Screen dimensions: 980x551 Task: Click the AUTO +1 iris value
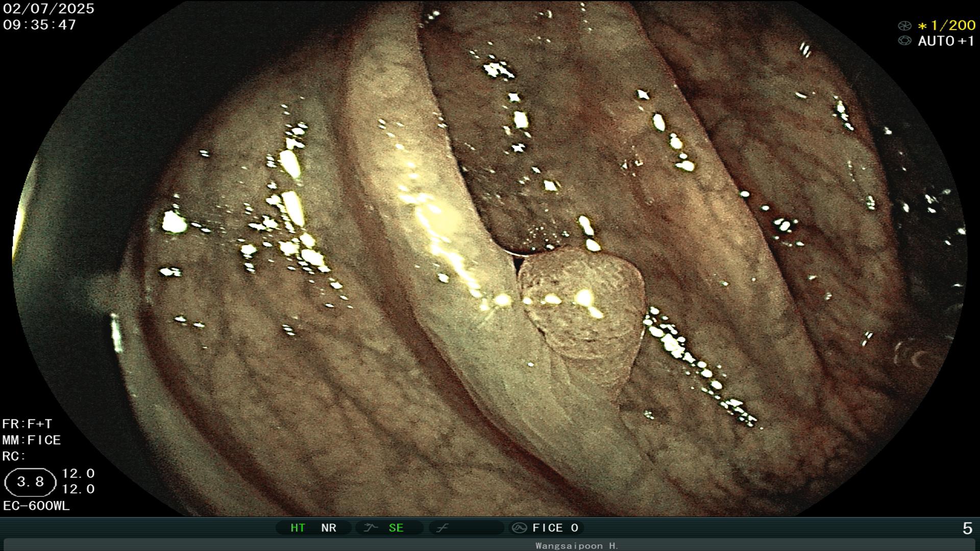pyautogui.click(x=946, y=41)
